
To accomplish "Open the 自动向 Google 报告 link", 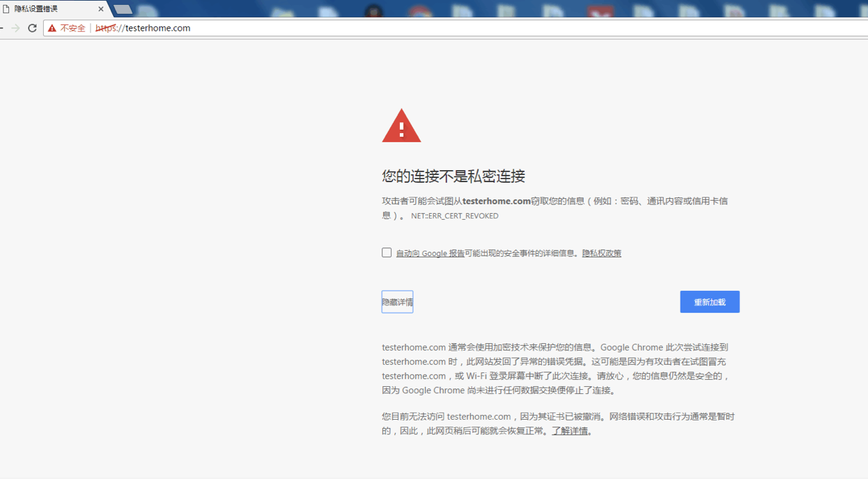I will [430, 253].
